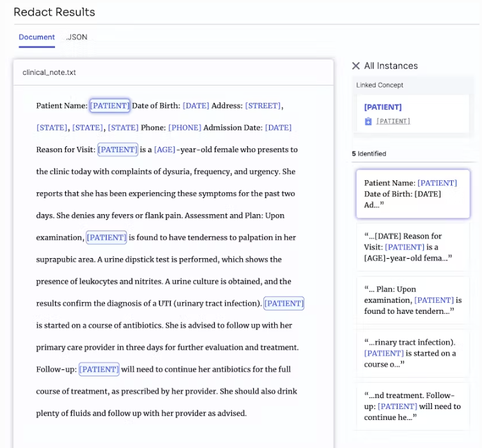Click the [STREET] tag after Address
Image resolution: width=482 pixels, height=448 pixels.
pos(263,105)
